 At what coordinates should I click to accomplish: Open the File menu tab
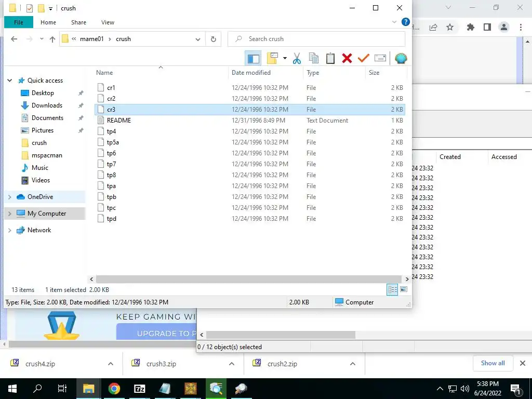(19, 22)
